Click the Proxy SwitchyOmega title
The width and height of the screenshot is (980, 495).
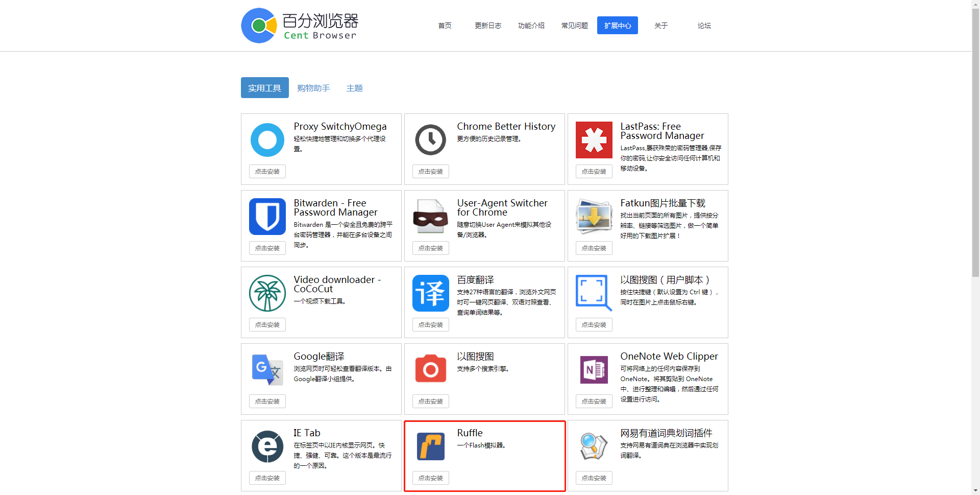340,127
